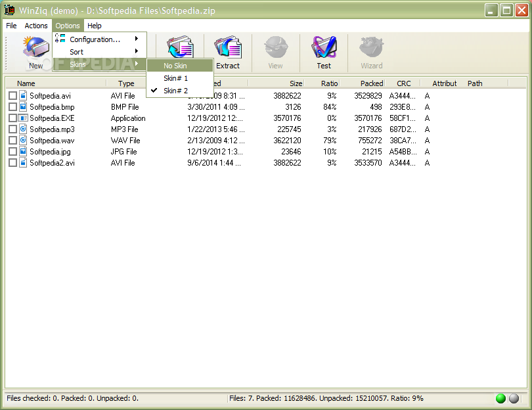
Task: Click the 'WAV File' type cell
Action: click(x=125, y=141)
